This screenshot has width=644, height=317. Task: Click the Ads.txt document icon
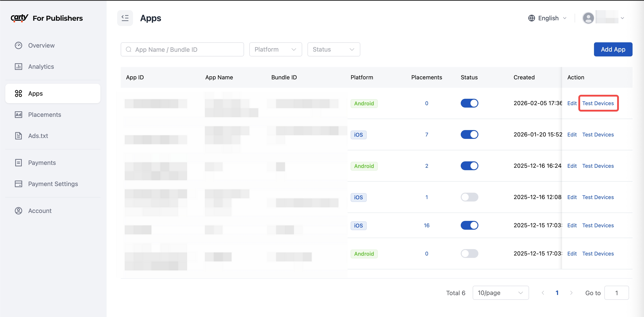(x=19, y=136)
